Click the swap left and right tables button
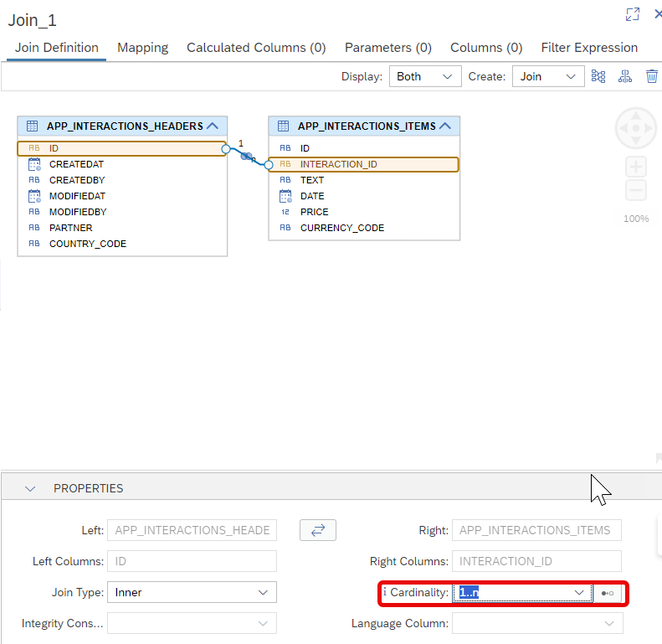 tap(318, 530)
